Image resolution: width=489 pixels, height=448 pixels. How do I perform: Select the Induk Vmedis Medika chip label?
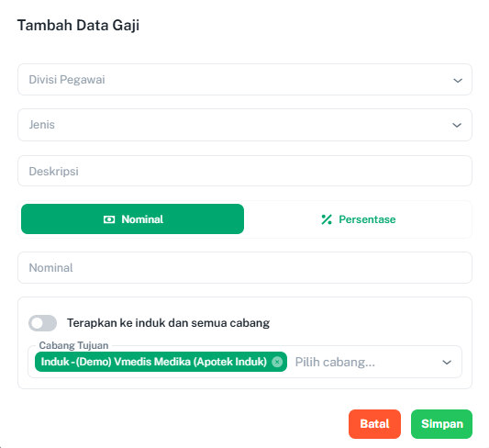click(154, 362)
